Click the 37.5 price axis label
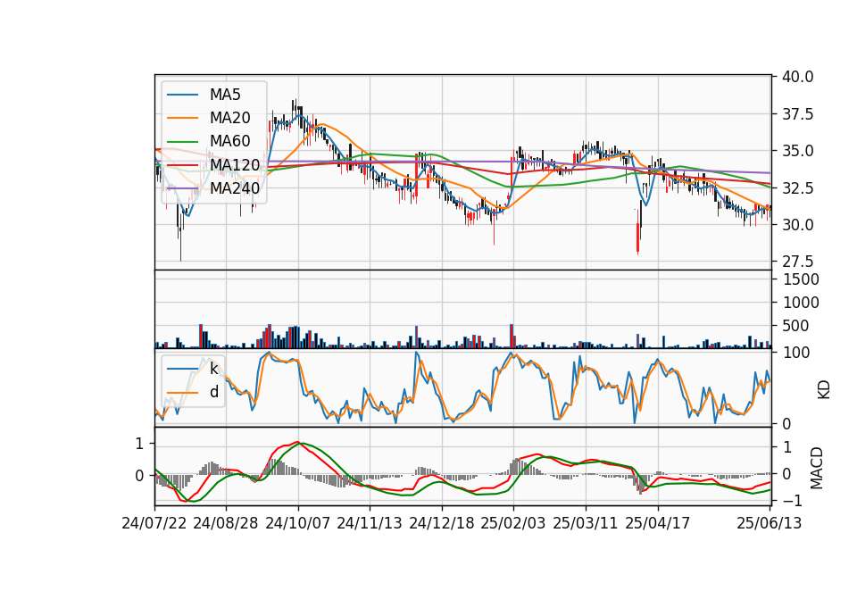Screen dimensions: 857x616 pyautogui.click(x=797, y=114)
